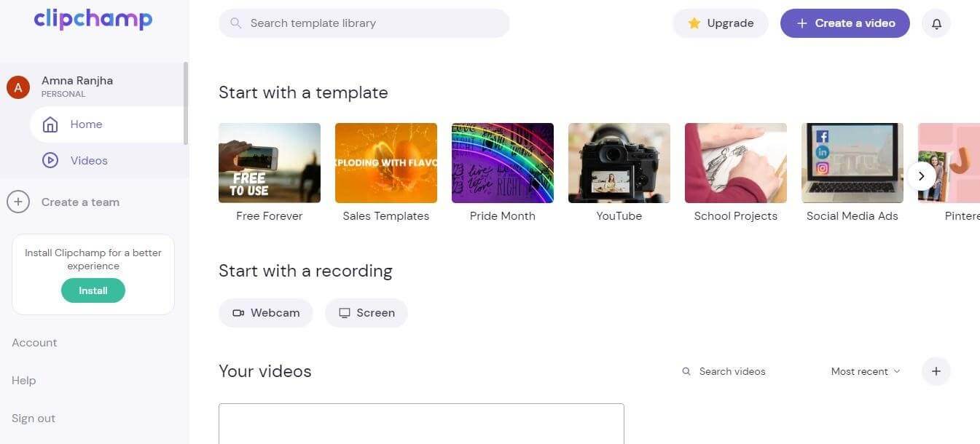Open the Most recent sort dropdown
The image size is (980, 444).
tap(866, 371)
